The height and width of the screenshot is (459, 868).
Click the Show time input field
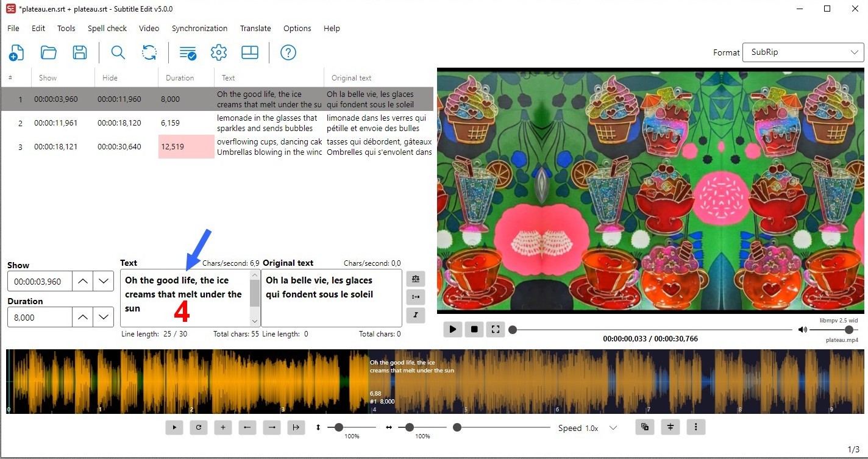click(x=40, y=282)
